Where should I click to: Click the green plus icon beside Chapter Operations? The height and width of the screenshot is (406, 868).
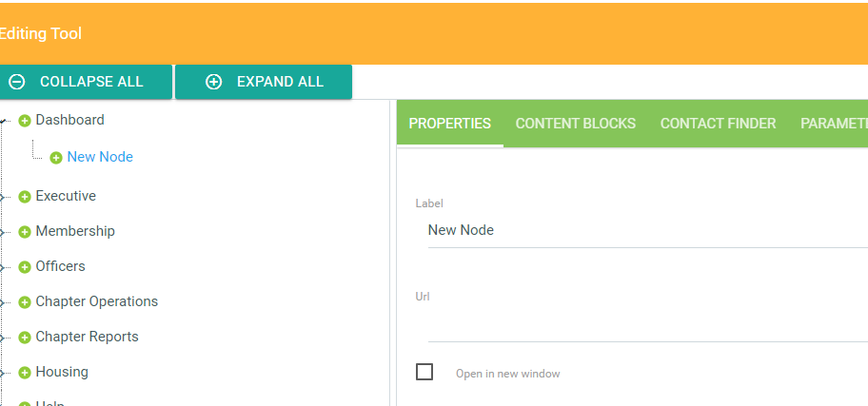[25, 302]
